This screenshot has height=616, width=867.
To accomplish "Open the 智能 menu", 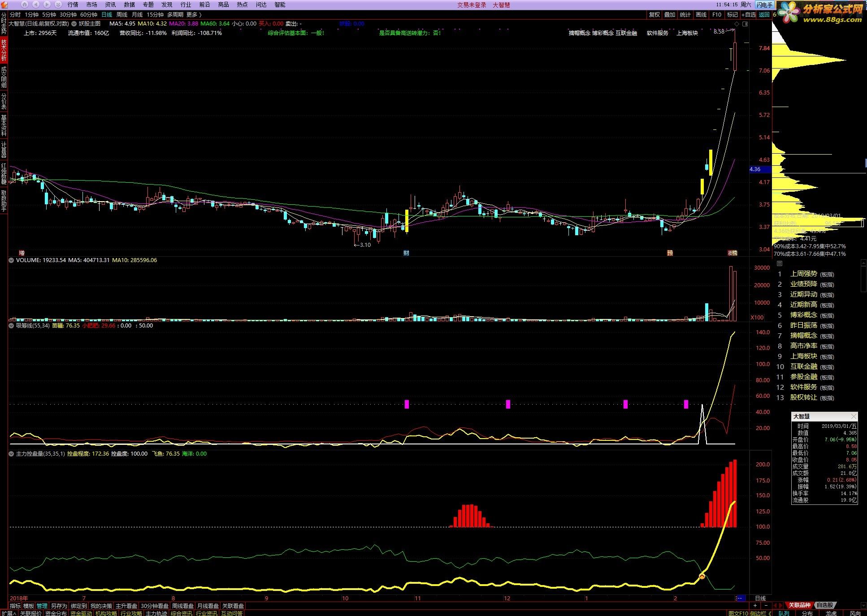I will pyautogui.click(x=280, y=4).
